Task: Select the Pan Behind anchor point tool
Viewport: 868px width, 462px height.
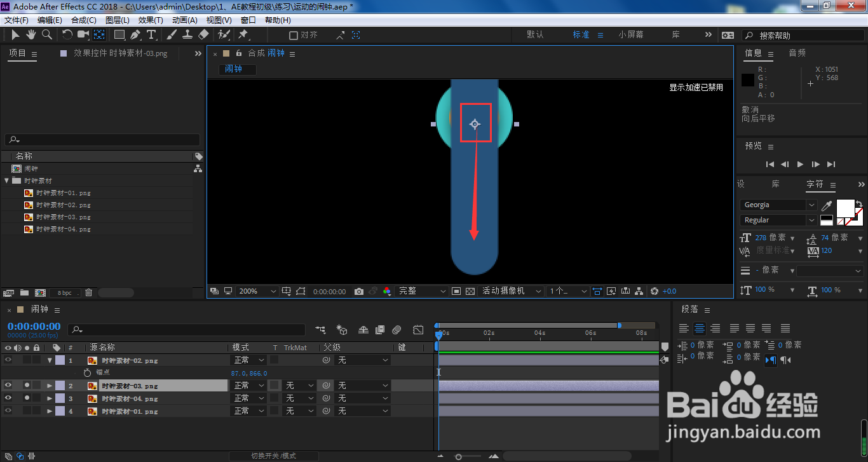Action: [x=99, y=34]
